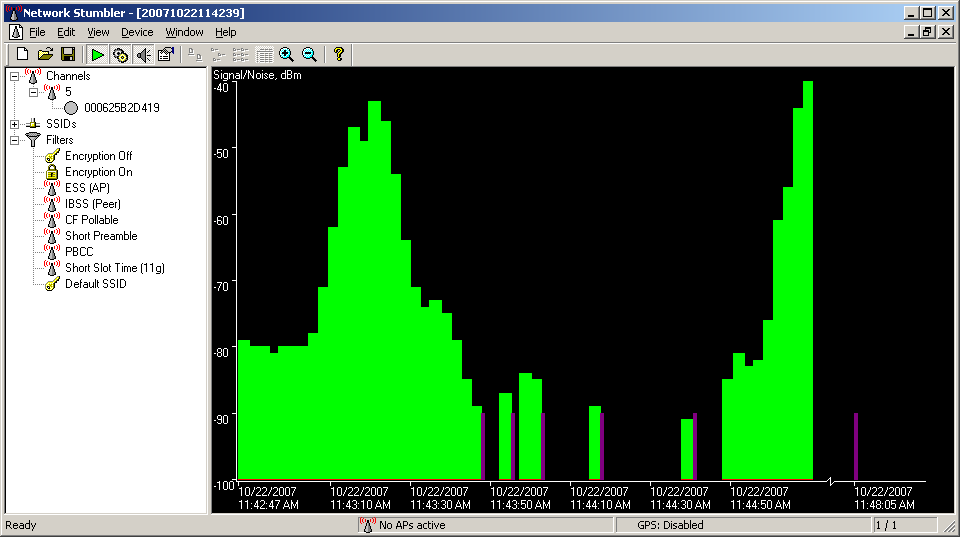Image resolution: width=960 pixels, height=537 pixels.
Task: Select the IBSS (Peer) filter
Action: click(x=92, y=203)
